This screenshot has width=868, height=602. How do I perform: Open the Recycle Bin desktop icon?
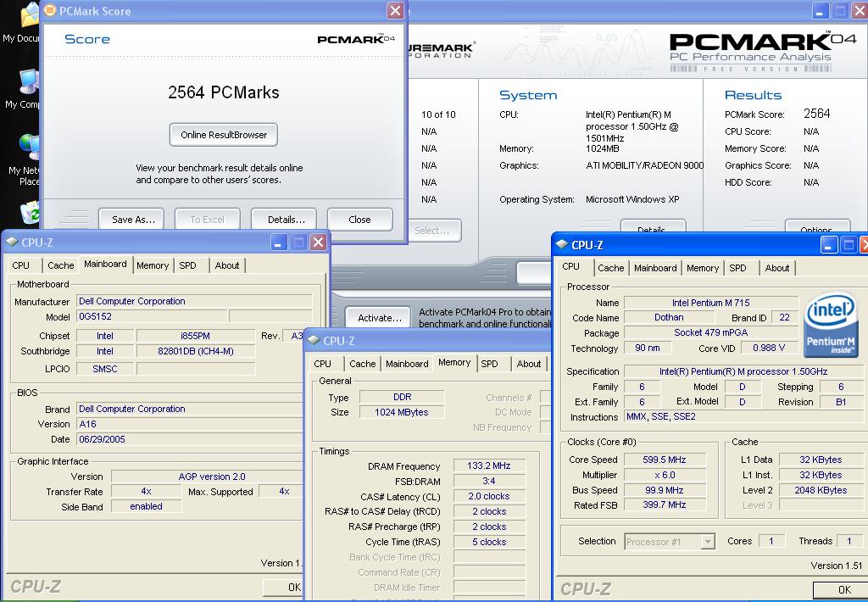tap(30, 213)
